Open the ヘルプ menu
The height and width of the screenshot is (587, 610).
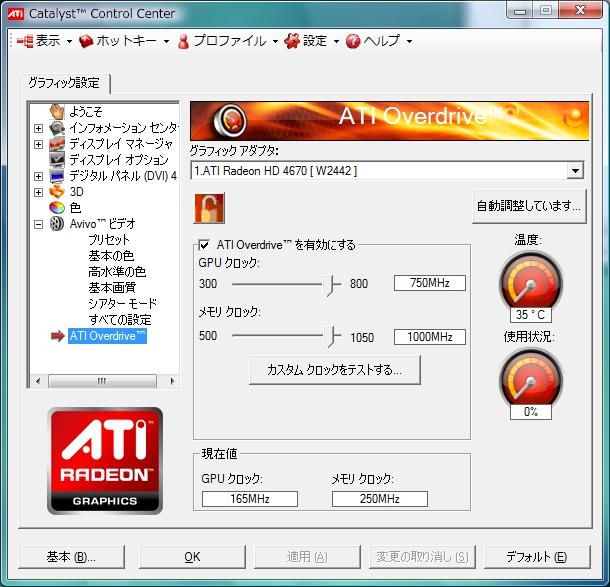[x=379, y=41]
